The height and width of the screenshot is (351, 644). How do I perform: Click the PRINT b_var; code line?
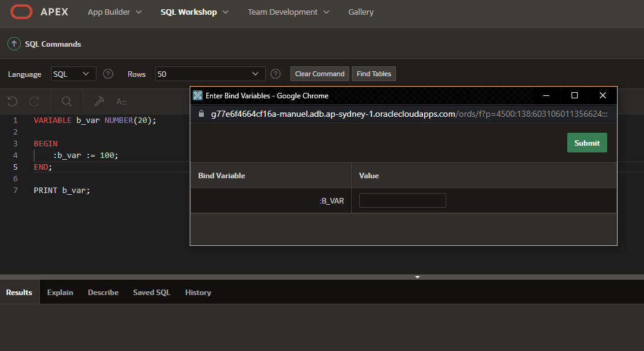61,191
